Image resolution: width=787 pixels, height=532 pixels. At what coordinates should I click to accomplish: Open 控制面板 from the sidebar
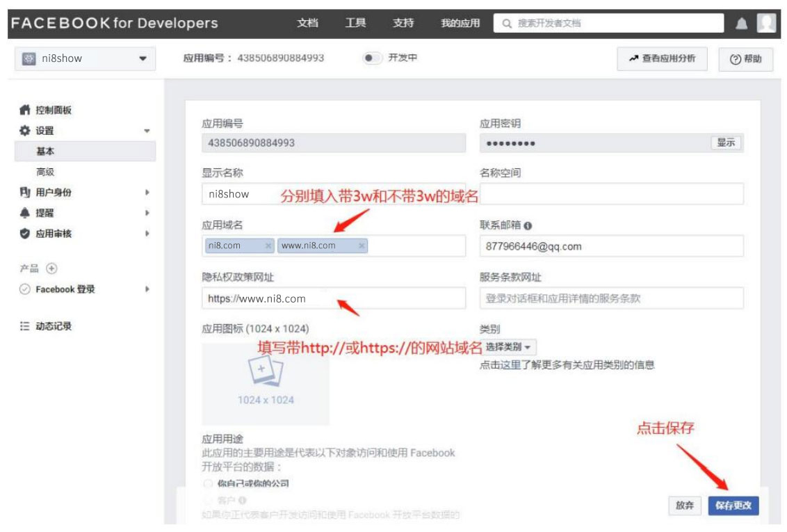coord(53,110)
